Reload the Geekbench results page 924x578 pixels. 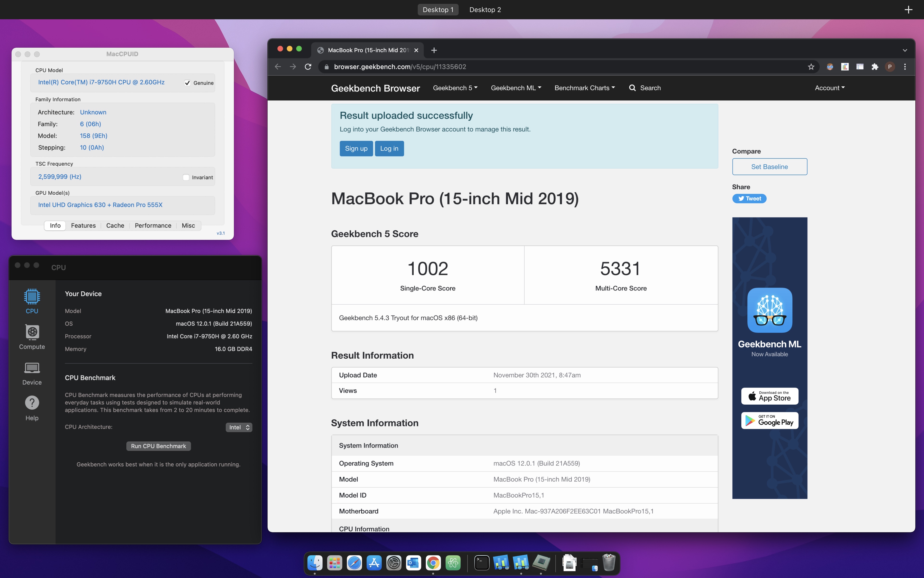[308, 66]
